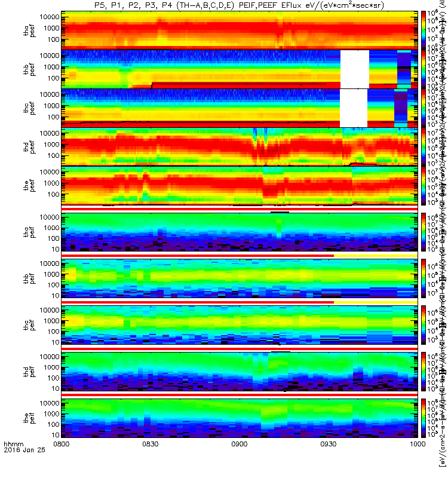This screenshot has height=478, width=448.
Task: Click the 10000 energy tick in tha peef panel
Action: pos(50,17)
